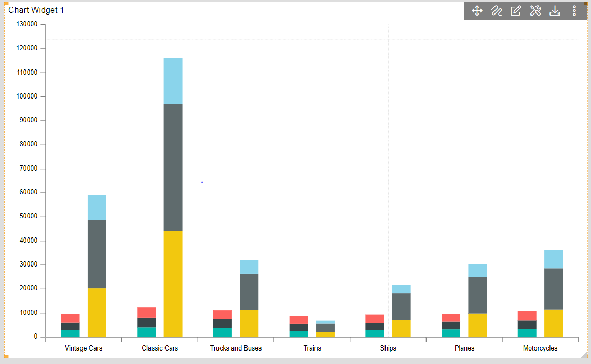Click the edit pencil icon
Viewport: 591px width, 364px height.
[516, 10]
